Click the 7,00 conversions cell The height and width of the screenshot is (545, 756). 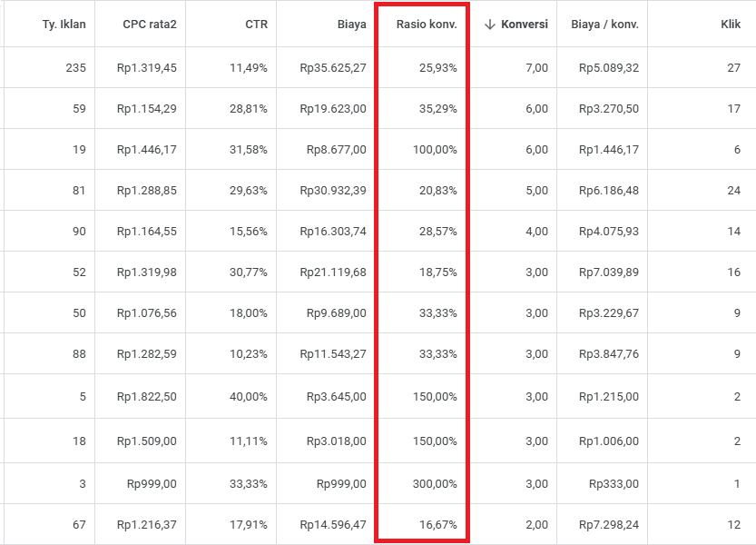(536, 67)
